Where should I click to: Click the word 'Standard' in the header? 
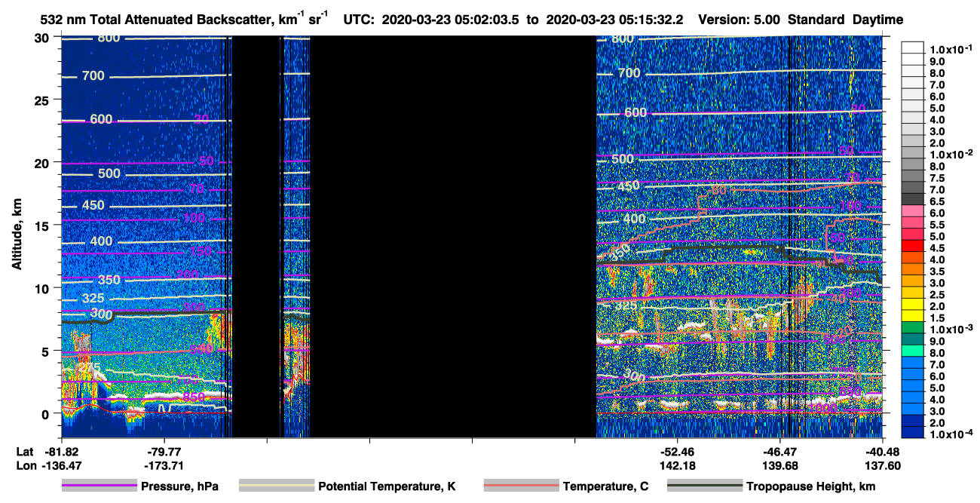[x=816, y=20]
